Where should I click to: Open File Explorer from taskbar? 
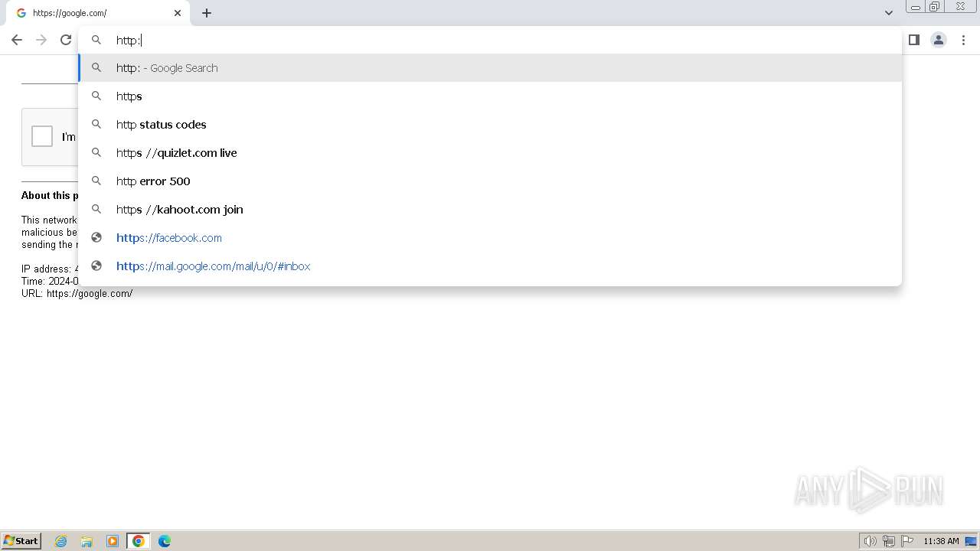tap(87, 541)
